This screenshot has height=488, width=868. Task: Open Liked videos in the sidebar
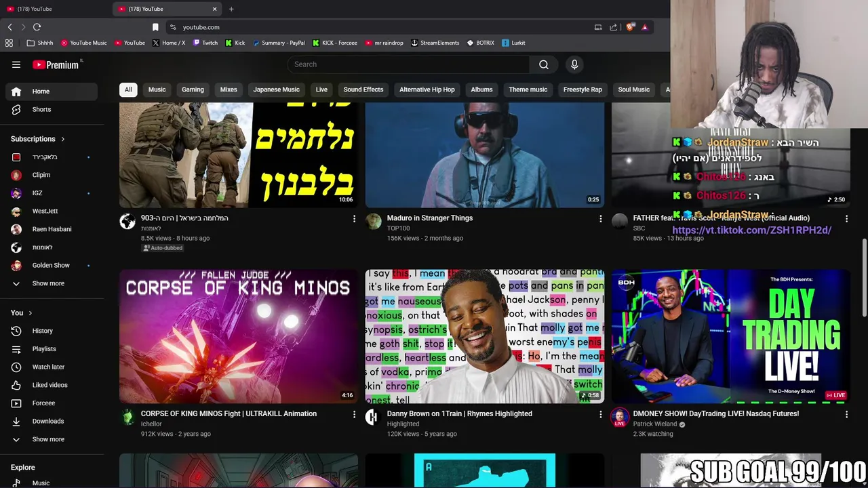53,385
